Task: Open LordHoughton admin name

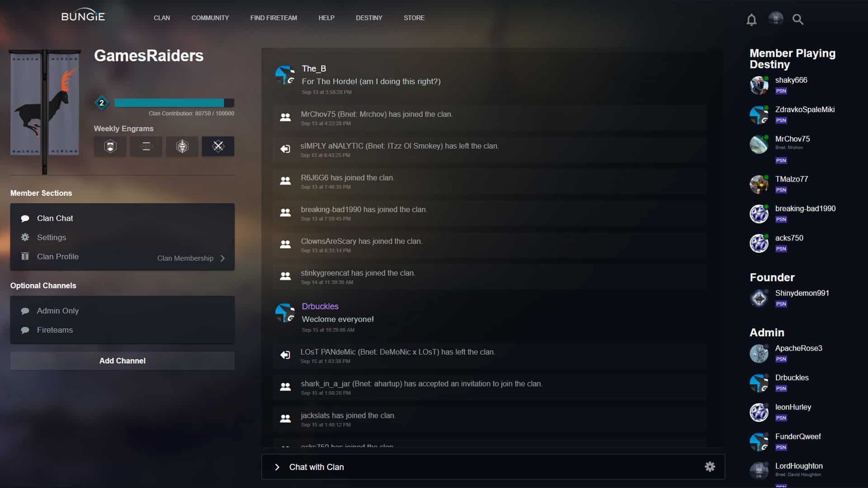Action: point(799,466)
